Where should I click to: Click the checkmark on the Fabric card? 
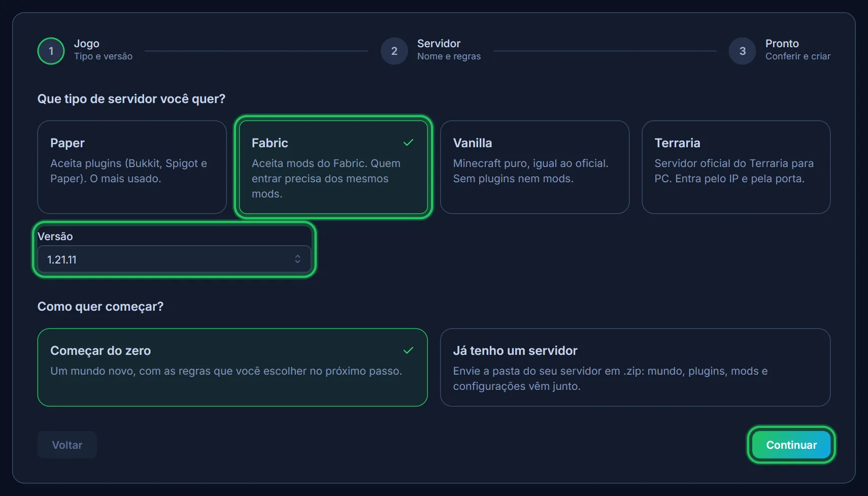click(x=408, y=143)
